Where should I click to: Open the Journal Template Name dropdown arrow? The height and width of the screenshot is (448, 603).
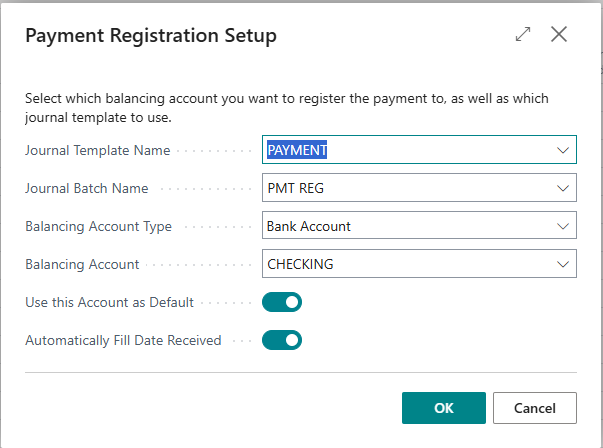(562, 150)
